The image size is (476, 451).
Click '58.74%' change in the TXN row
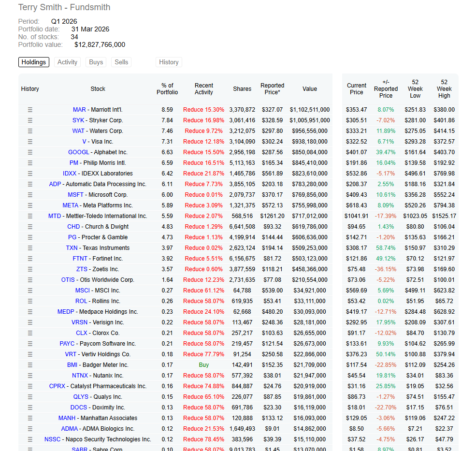pyautogui.click(x=386, y=248)
